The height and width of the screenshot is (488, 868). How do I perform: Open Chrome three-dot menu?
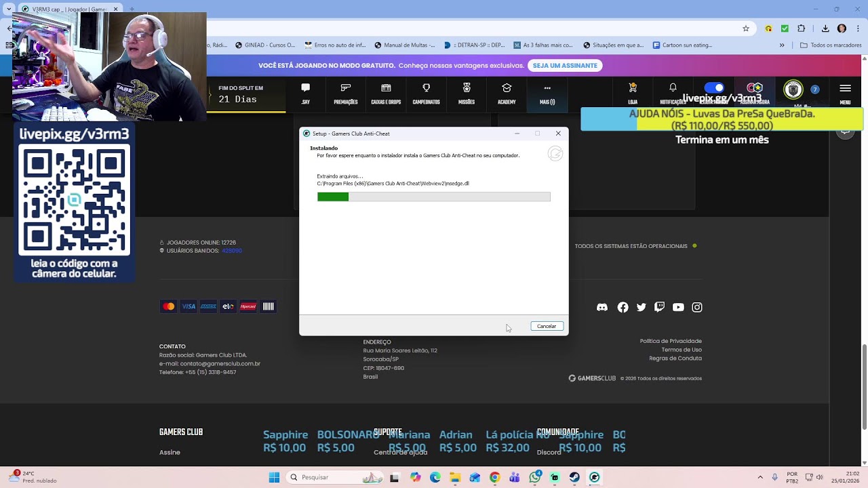pyautogui.click(x=857, y=28)
